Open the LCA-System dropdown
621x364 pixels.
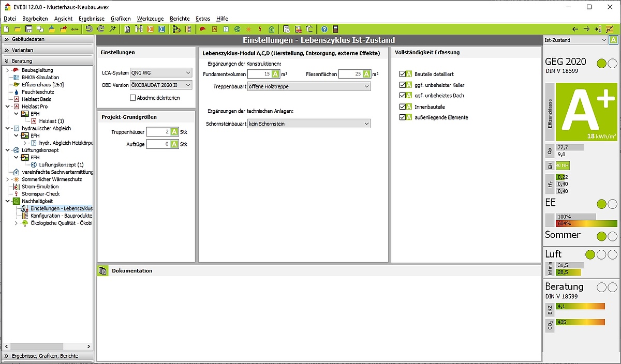coord(161,73)
